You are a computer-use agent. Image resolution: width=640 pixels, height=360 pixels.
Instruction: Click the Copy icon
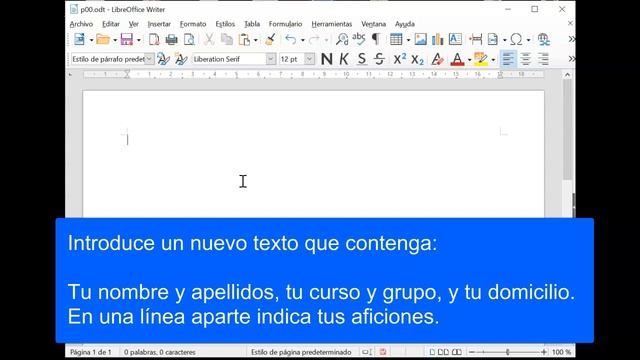(x=227, y=40)
